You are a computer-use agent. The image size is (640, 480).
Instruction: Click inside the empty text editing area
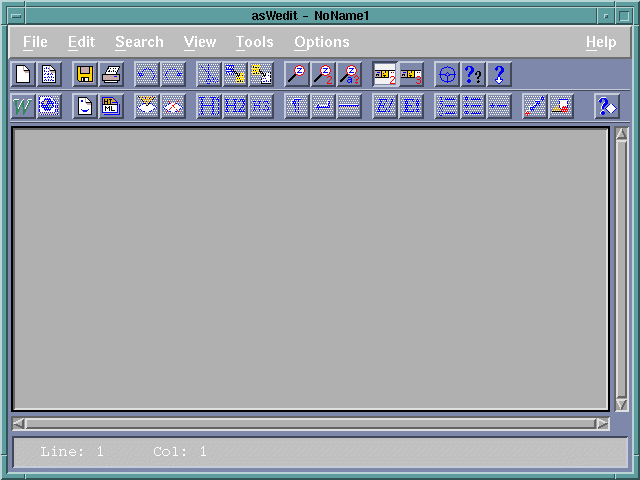[x=310, y=268]
